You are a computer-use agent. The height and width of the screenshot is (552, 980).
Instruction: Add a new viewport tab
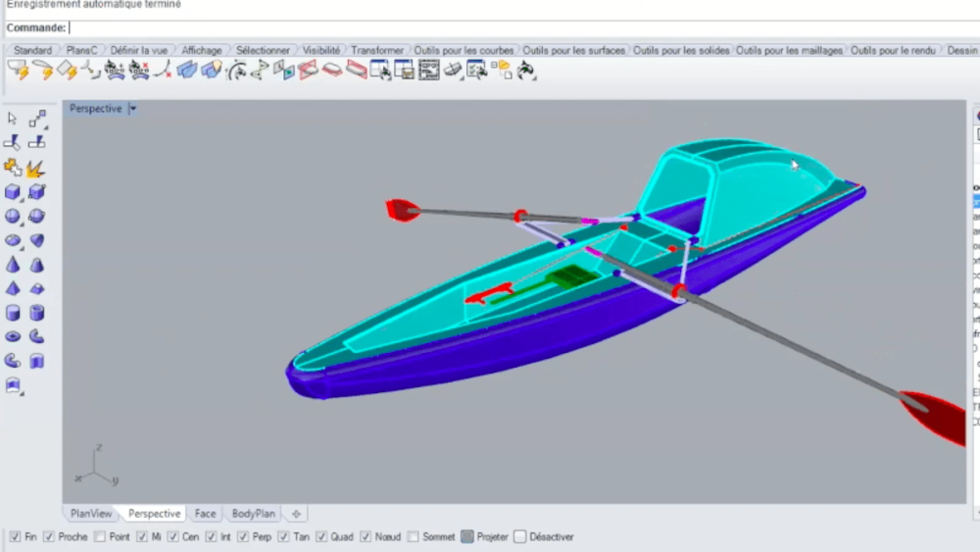click(296, 514)
